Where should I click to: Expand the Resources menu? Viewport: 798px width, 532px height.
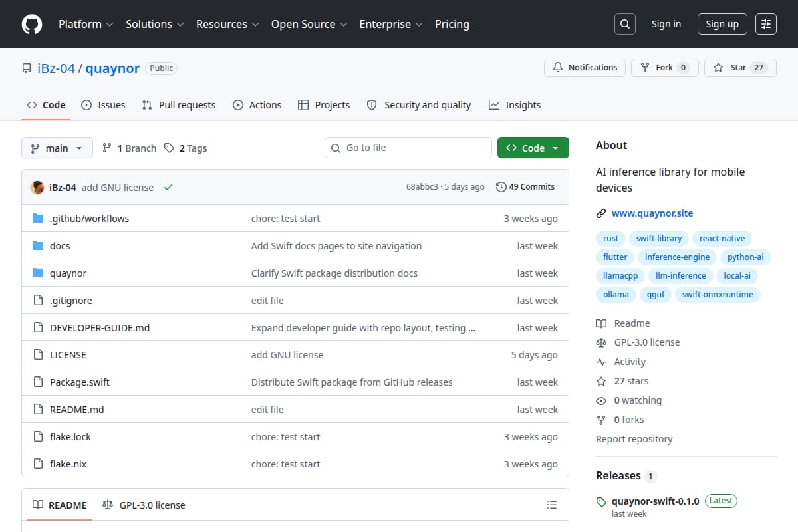point(227,24)
